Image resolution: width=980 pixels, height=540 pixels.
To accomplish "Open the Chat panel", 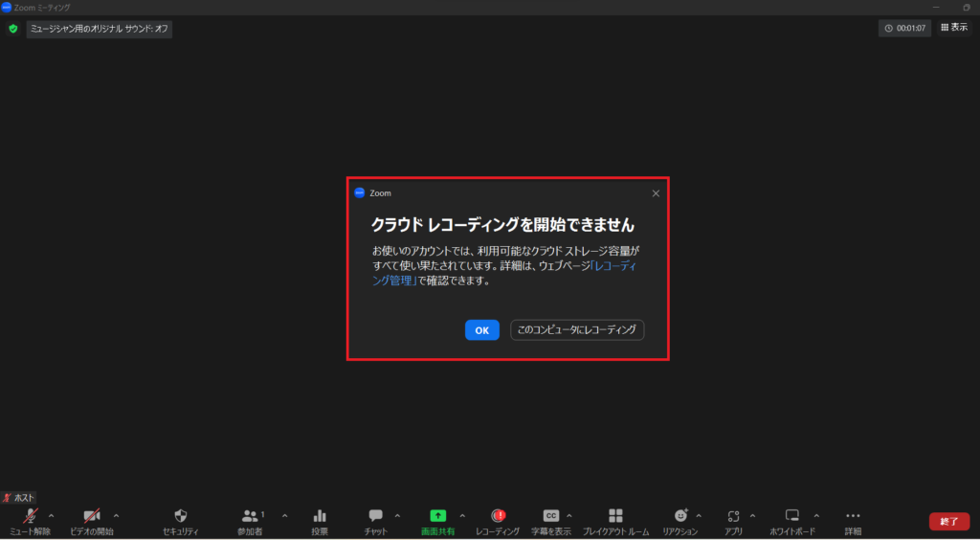I will pos(376,516).
